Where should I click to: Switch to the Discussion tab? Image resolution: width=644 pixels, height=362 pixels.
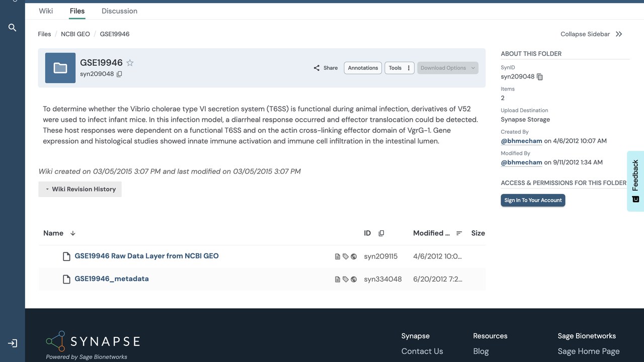coord(119,11)
